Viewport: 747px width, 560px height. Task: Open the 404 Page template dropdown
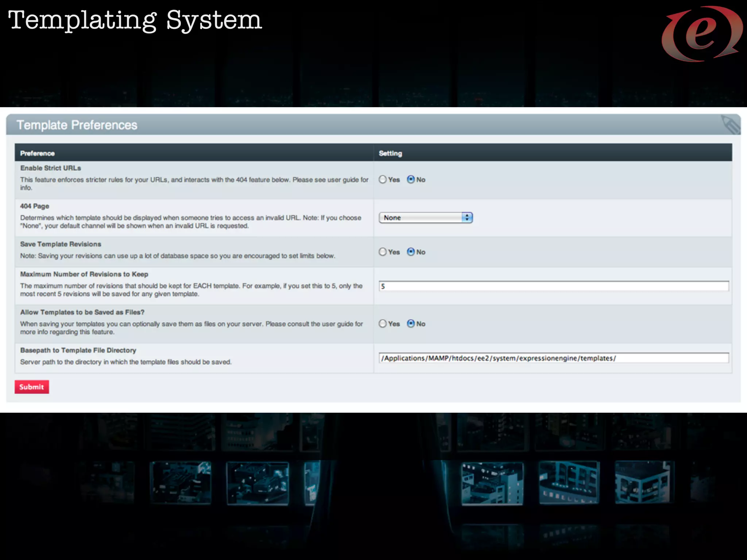tap(426, 218)
